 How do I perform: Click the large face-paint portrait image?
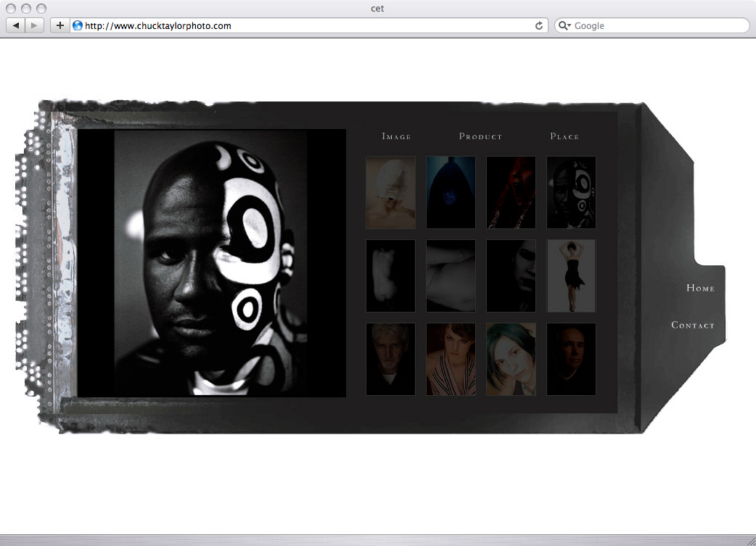pos(211,263)
